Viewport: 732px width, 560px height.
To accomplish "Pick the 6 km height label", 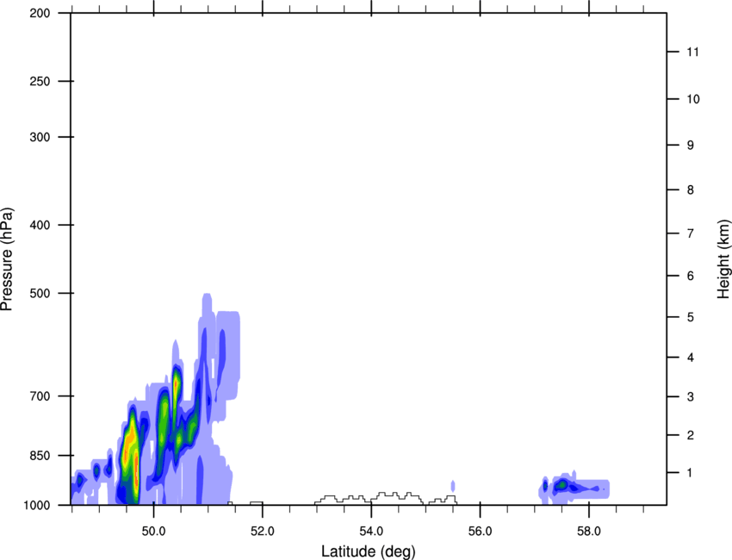I will coord(691,276).
